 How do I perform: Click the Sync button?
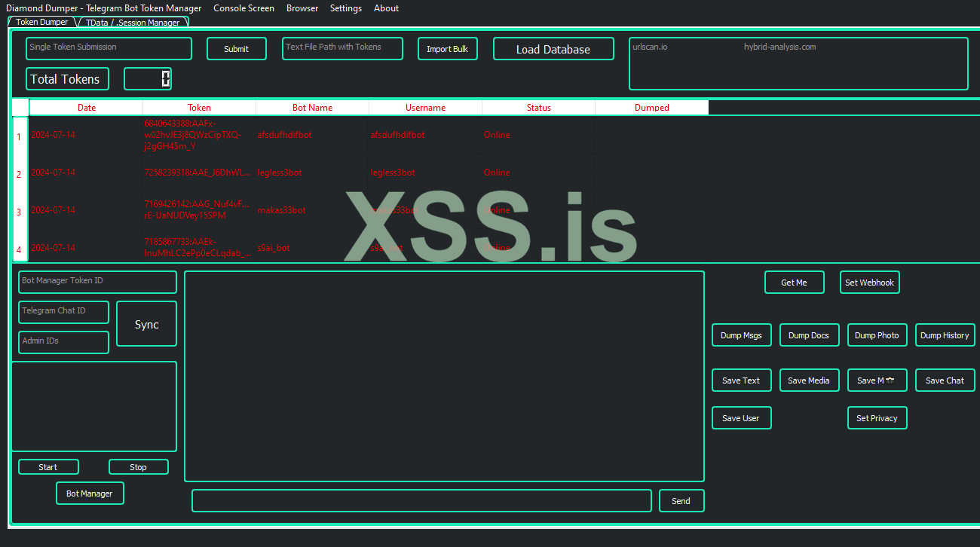click(x=146, y=324)
